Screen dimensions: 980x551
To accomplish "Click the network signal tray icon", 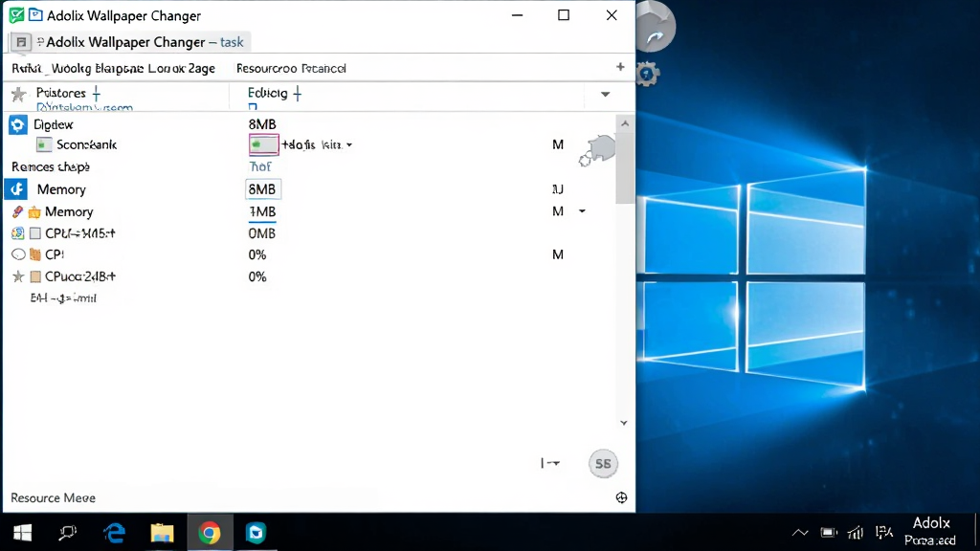I will (x=855, y=532).
